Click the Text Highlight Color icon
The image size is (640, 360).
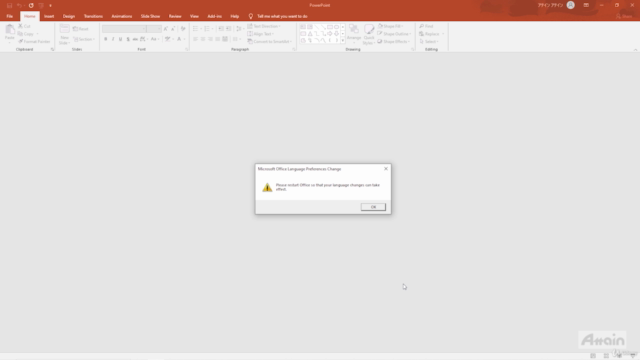(167, 39)
